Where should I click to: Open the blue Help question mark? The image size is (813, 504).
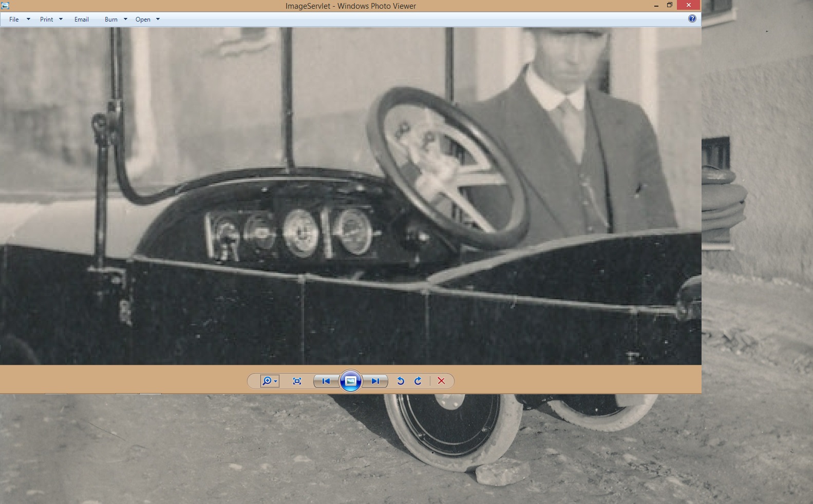pos(692,19)
